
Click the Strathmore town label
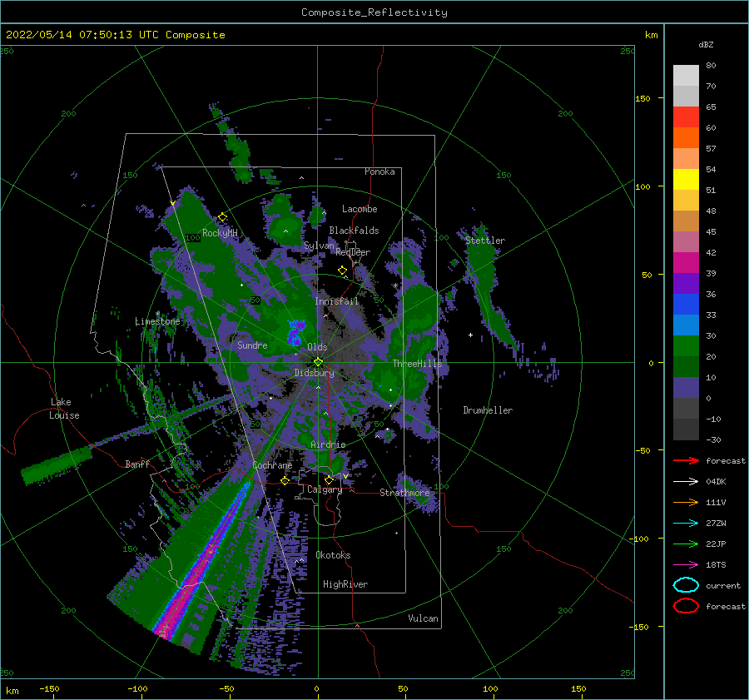click(x=404, y=493)
